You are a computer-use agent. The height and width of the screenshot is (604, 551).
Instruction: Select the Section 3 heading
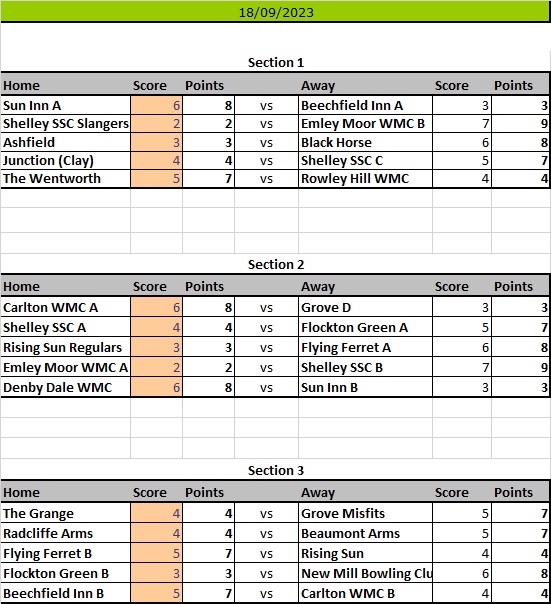[x=276, y=471]
